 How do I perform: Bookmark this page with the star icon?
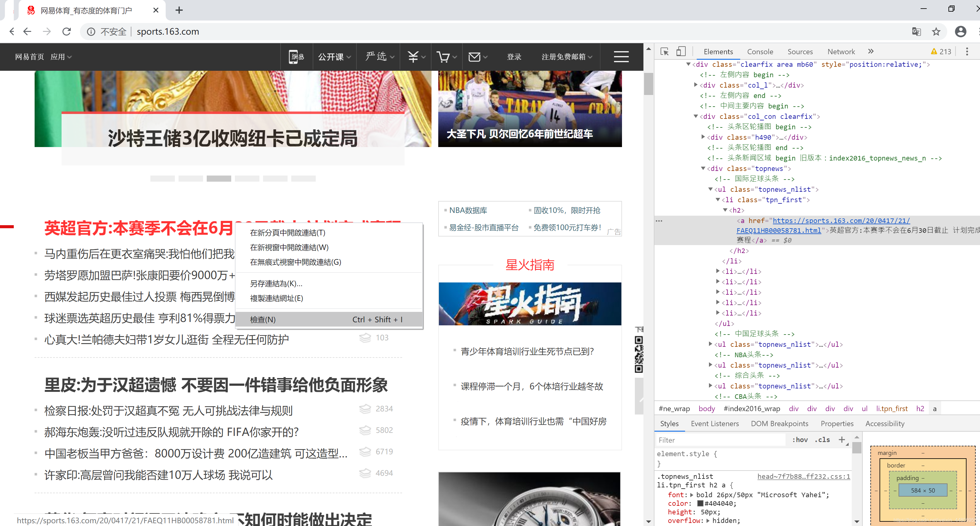(936, 31)
